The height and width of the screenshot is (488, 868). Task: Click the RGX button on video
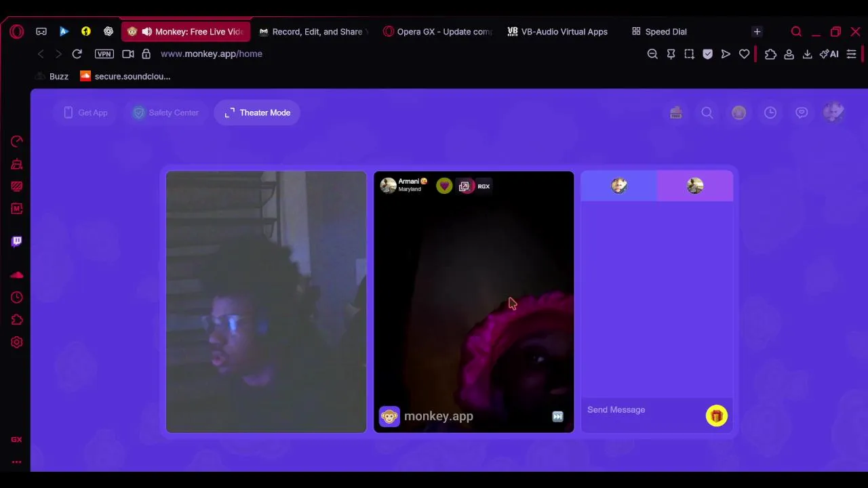484,186
